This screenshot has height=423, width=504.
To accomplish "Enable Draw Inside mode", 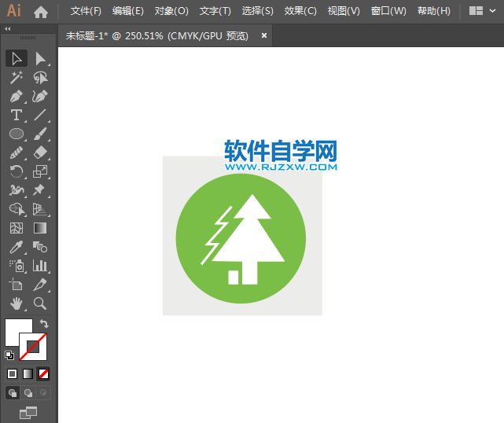I will pyautogui.click(x=43, y=393).
